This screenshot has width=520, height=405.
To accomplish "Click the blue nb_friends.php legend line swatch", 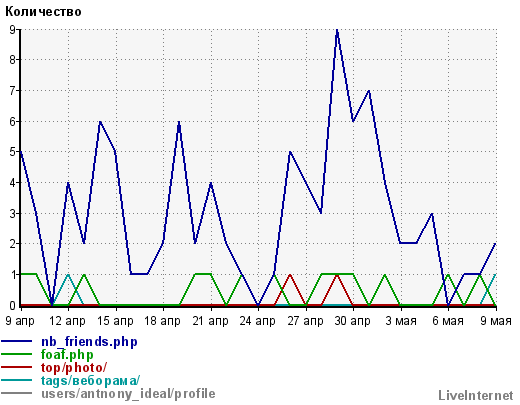I will [17, 342].
